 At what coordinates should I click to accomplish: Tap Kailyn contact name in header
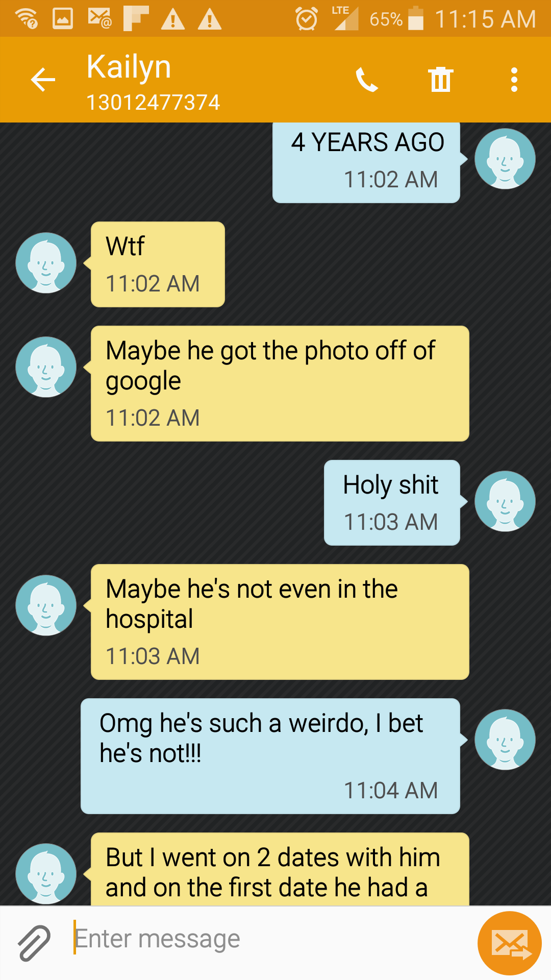click(129, 67)
